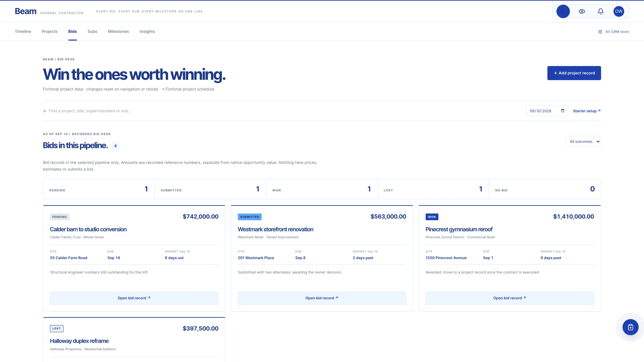Viewport: 644px width, 362px height.
Task: Click the search magnifier icon
Action: 44,111
